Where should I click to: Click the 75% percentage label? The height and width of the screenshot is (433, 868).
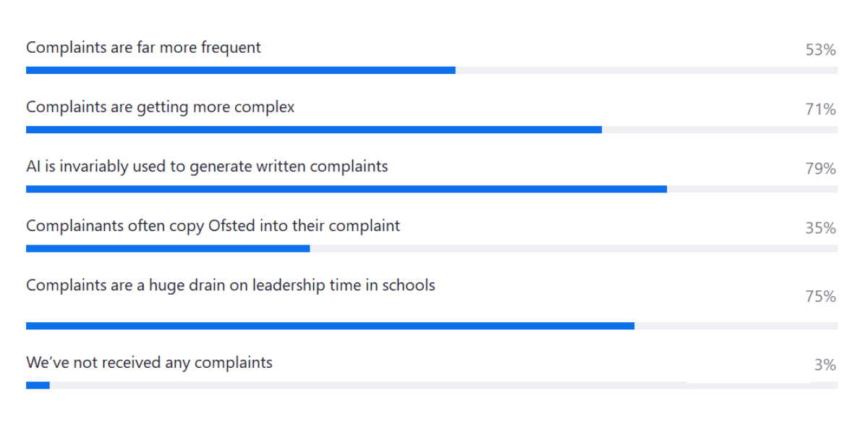point(820,297)
